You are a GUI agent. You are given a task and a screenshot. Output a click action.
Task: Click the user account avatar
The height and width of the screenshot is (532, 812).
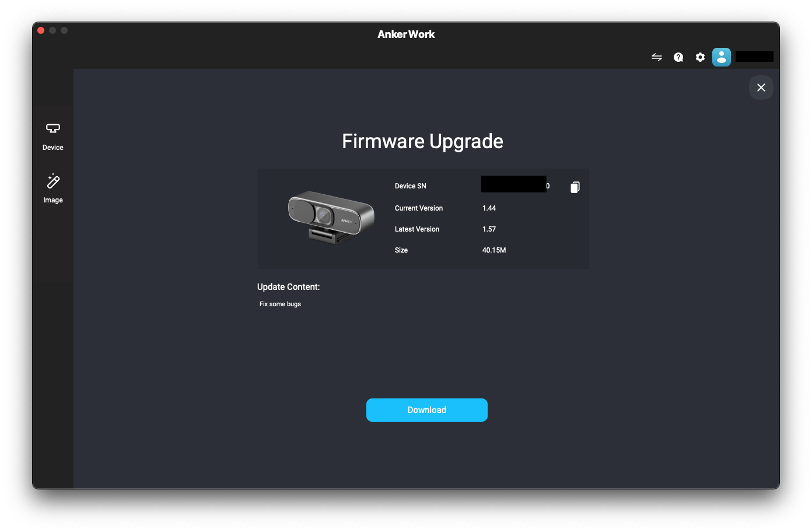tap(722, 57)
